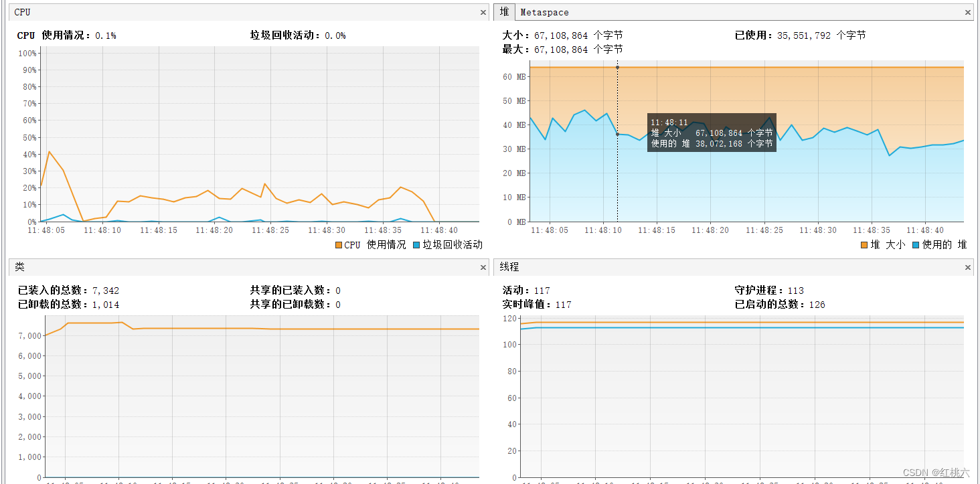Click the 大小: 67,108,864 个字节 text

(562, 35)
